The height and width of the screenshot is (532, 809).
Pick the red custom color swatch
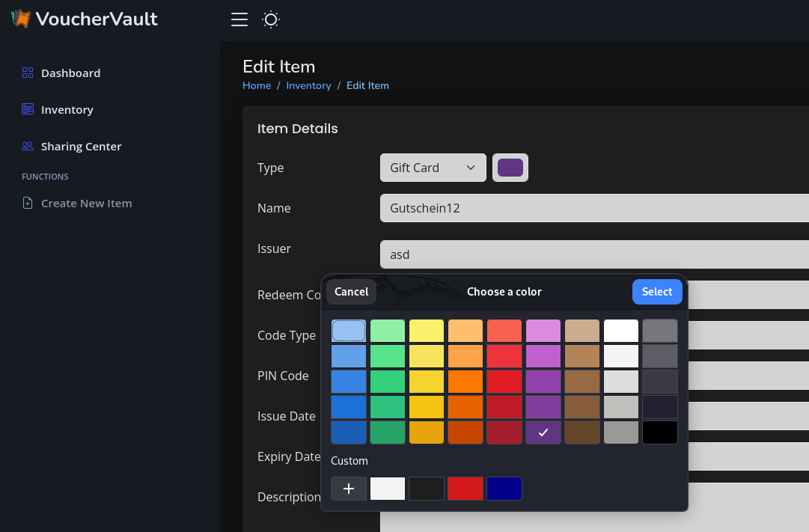click(x=465, y=489)
